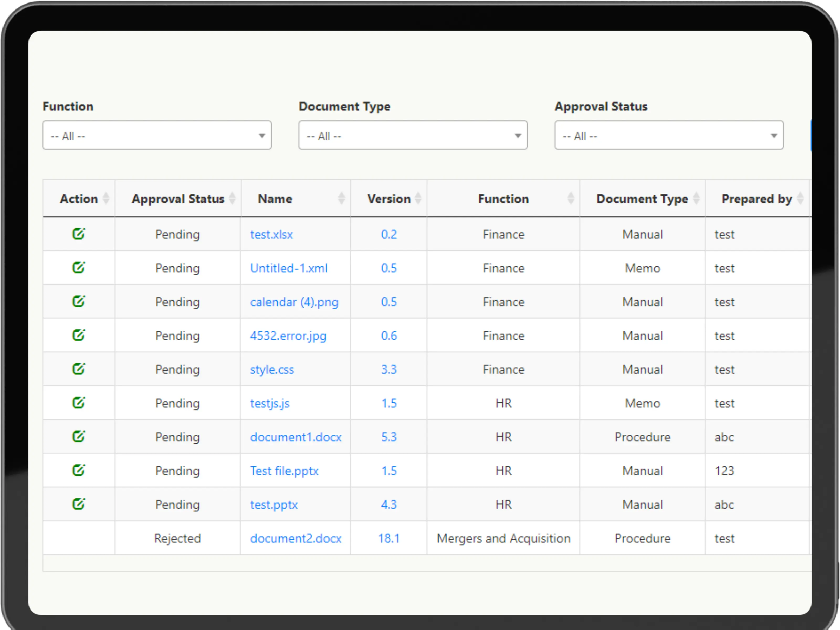Open edit action for style.css
The image size is (840, 630).
coord(78,369)
